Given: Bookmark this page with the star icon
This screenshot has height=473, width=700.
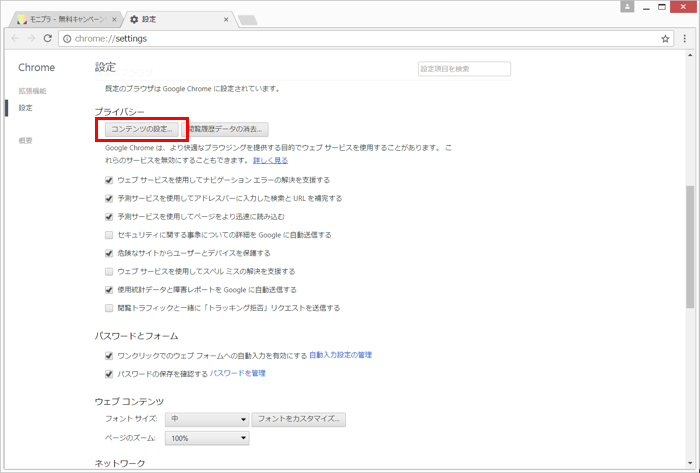Looking at the screenshot, I should [665, 39].
